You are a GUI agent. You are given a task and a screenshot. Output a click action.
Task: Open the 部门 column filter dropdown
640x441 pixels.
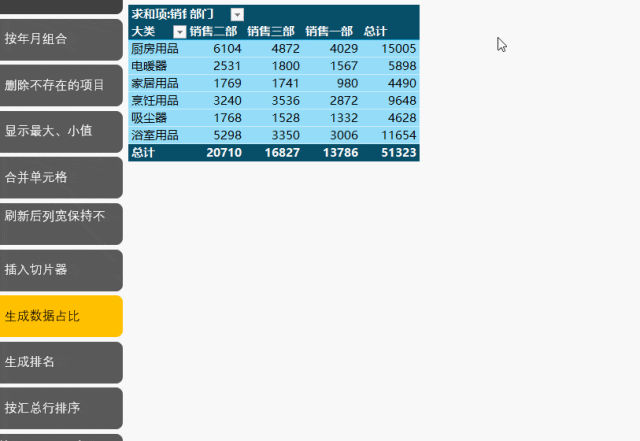pos(237,15)
